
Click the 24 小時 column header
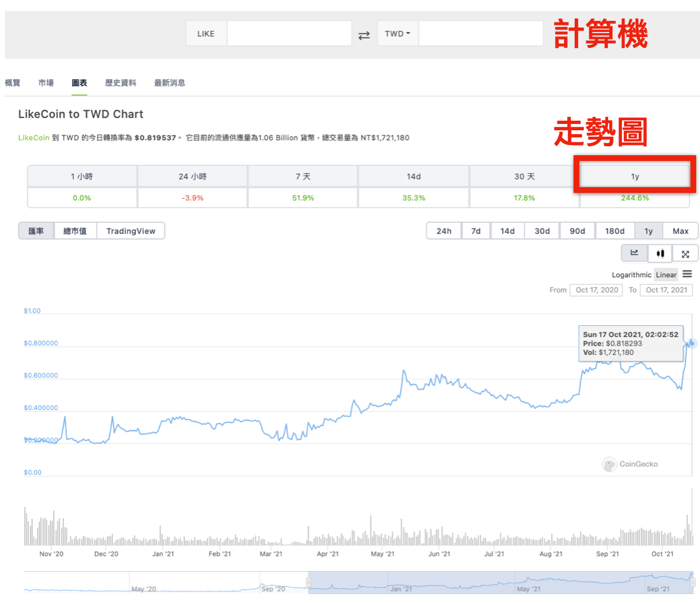[192, 176]
